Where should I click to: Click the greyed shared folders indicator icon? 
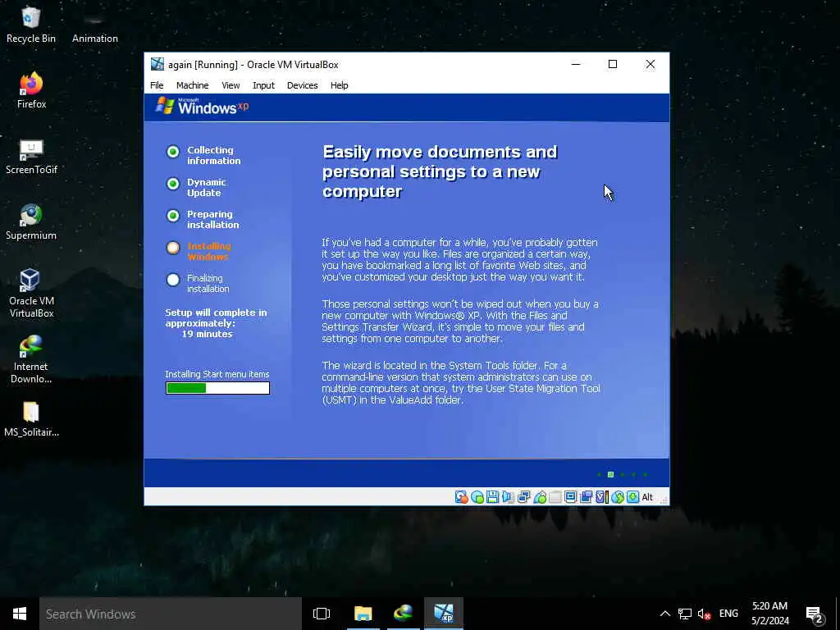tap(555, 497)
